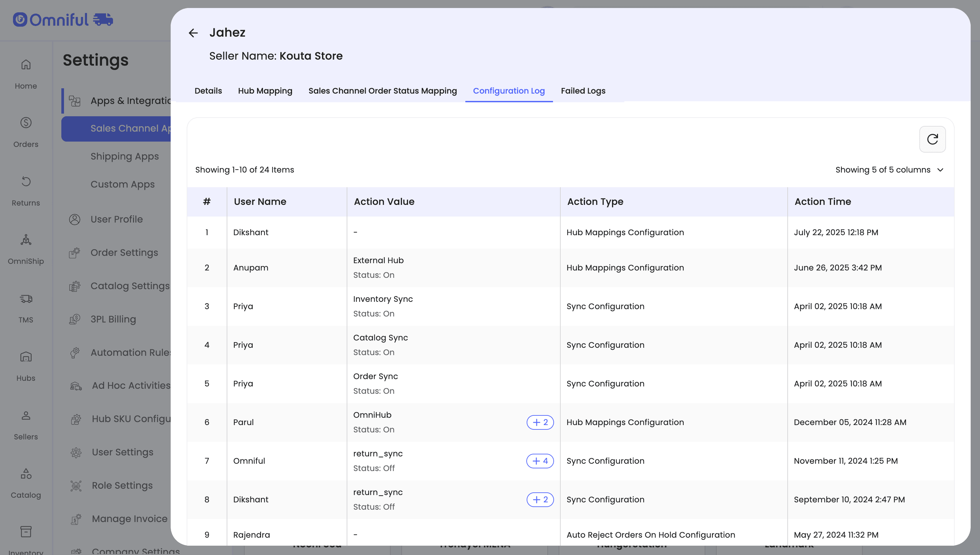Open the Details tab

pyautogui.click(x=208, y=91)
